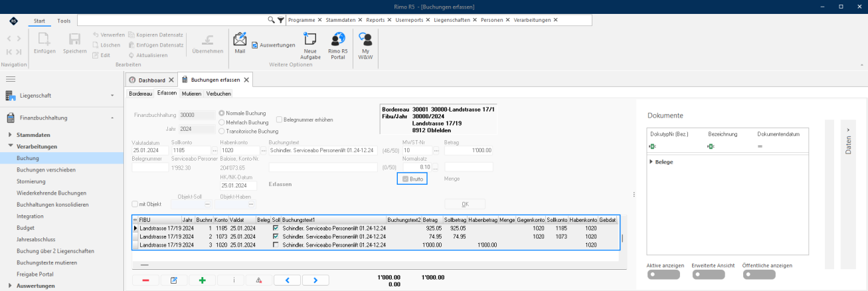The width and height of the screenshot is (868, 291).
Task: Open the Bordereau sub-tab
Action: coord(141,94)
